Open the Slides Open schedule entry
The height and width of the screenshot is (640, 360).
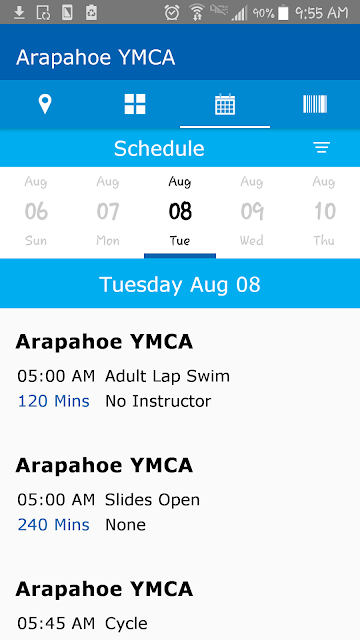tap(180, 494)
